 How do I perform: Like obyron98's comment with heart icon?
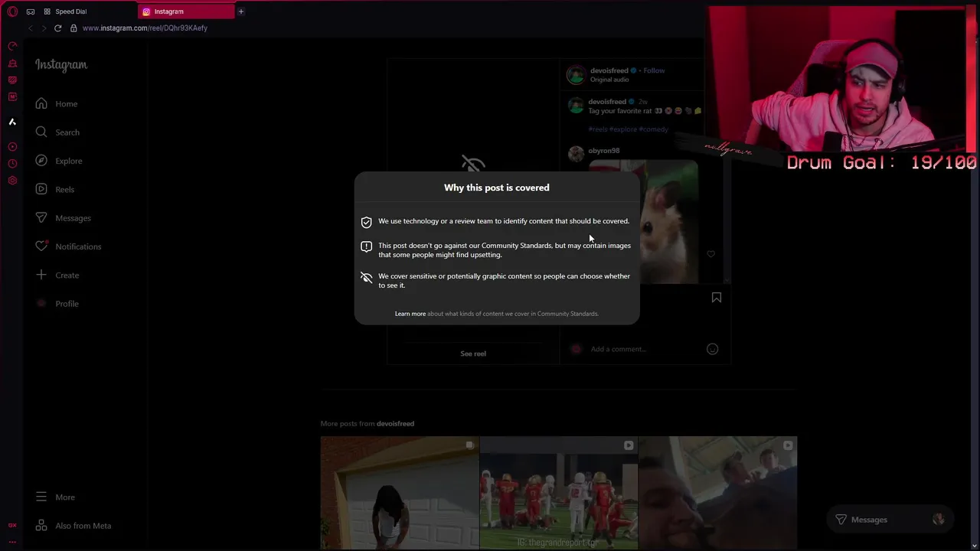(711, 254)
